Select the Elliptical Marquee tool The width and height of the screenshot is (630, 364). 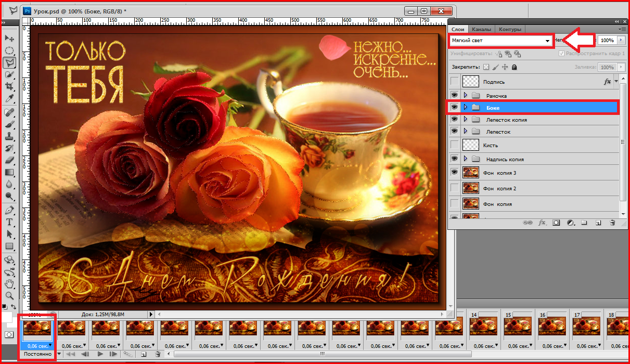coord(9,50)
